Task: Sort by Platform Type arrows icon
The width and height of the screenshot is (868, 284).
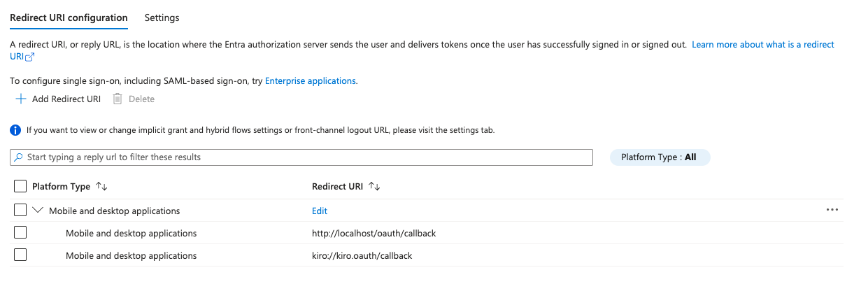Action: [x=101, y=187]
